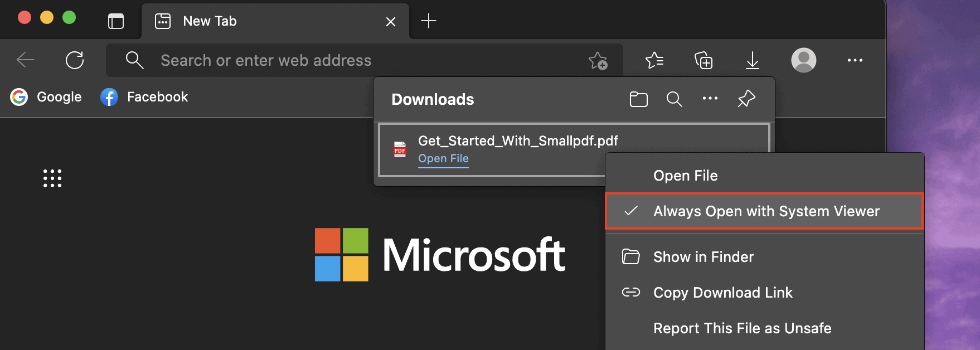Choose Open File in context menu

coord(764,176)
